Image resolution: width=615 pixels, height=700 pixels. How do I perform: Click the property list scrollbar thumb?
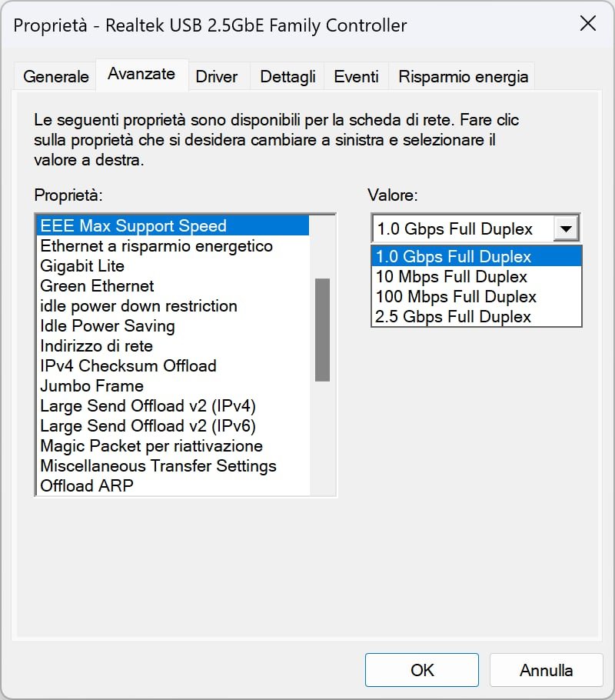(x=322, y=330)
